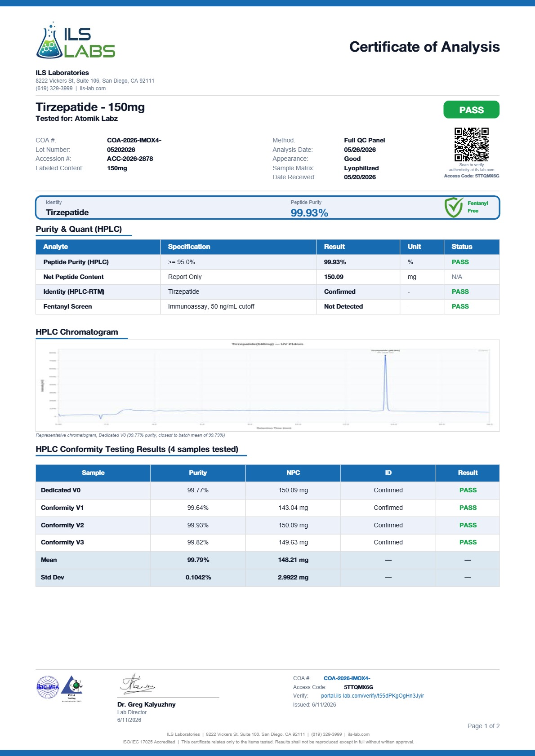Click the Purity & Quant (HPLC) section heading
The height and width of the screenshot is (756, 535).
[x=79, y=229]
